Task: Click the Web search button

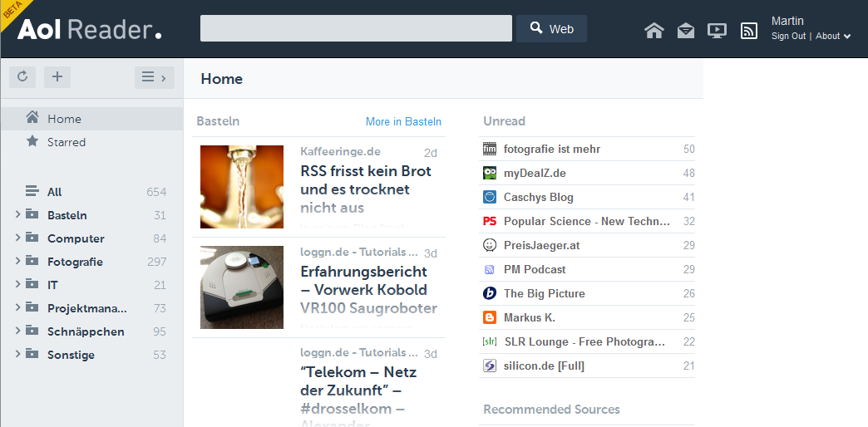Action: pos(551,28)
